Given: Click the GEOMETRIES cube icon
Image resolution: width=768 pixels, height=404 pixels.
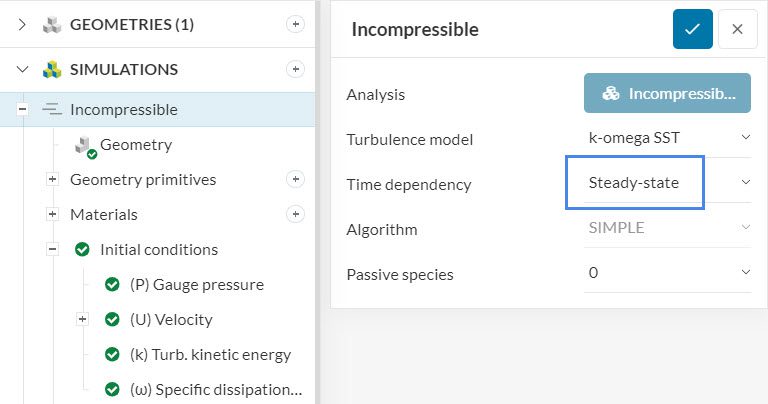Looking at the screenshot, I should 52,25.
